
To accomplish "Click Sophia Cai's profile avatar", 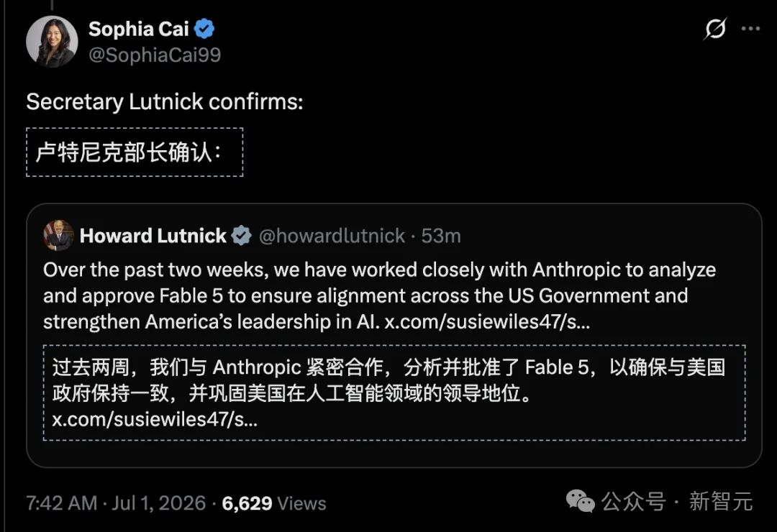I will coord(52,41).
